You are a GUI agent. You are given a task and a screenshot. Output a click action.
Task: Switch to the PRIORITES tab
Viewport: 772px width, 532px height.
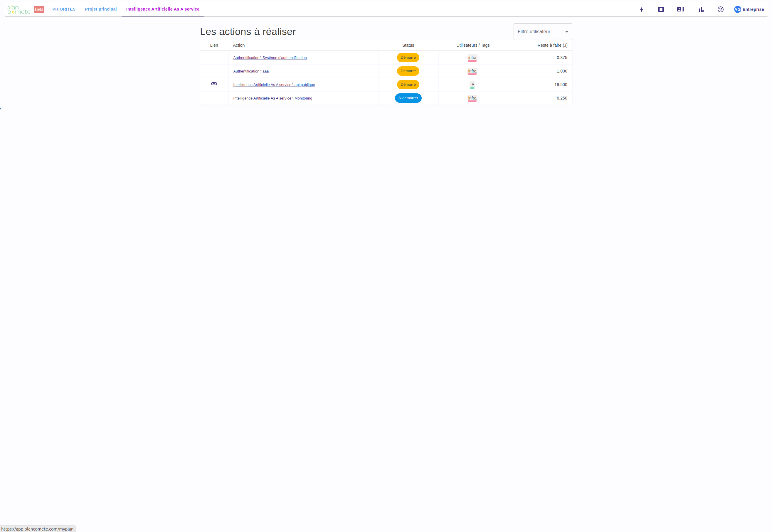pos(64,9)
